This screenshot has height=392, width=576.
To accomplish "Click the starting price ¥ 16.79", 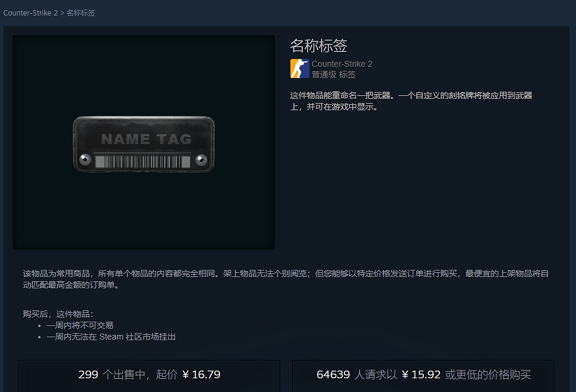I will pyautogui.click(x=202, y=374).
